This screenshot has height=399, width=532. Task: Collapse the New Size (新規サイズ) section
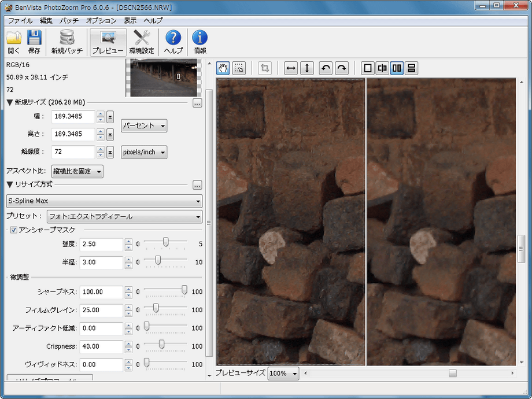tap(10, 102)
